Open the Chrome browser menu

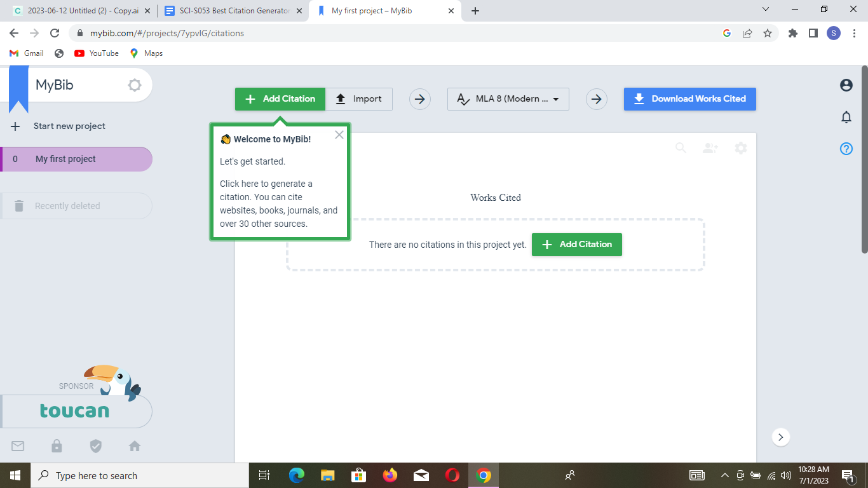pyautogui.click(x=853, y=33)
